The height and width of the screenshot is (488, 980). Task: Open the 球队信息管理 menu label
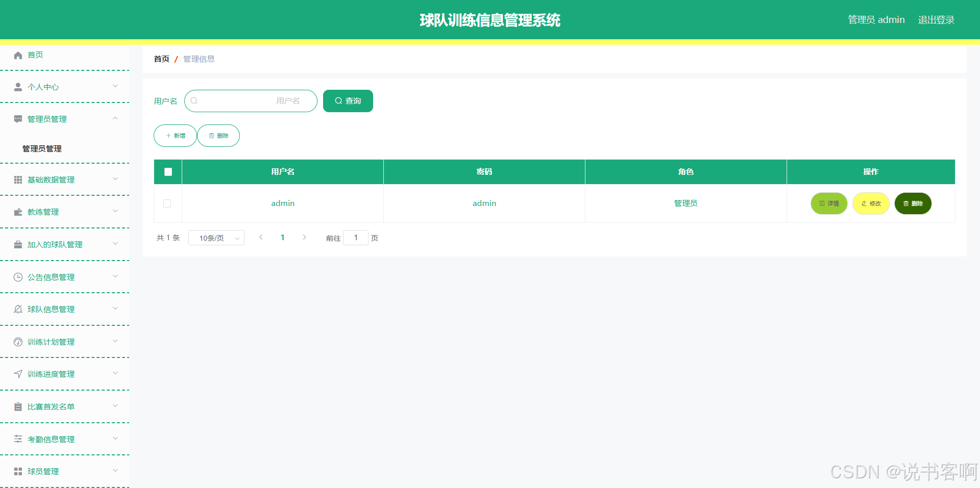pos(51,310)
